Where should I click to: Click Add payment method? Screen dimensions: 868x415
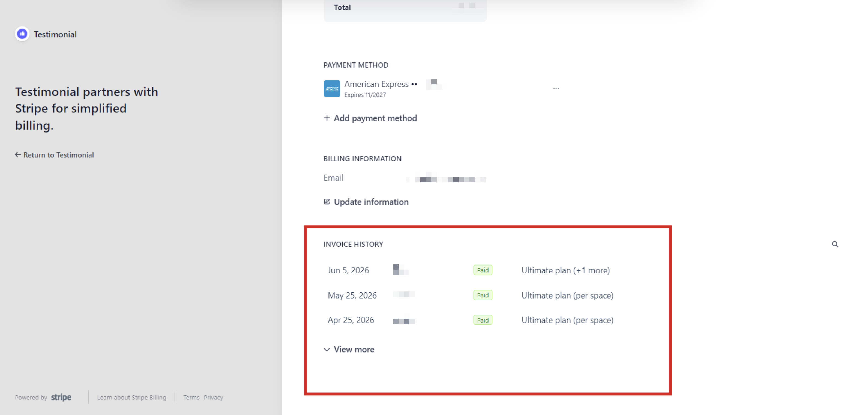pyautogui.click(x=375, y=118)
